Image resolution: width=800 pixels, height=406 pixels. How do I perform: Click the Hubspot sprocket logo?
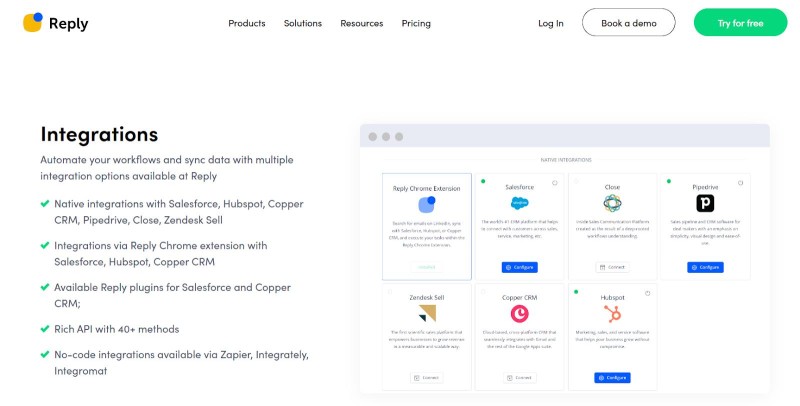[612, 313]
